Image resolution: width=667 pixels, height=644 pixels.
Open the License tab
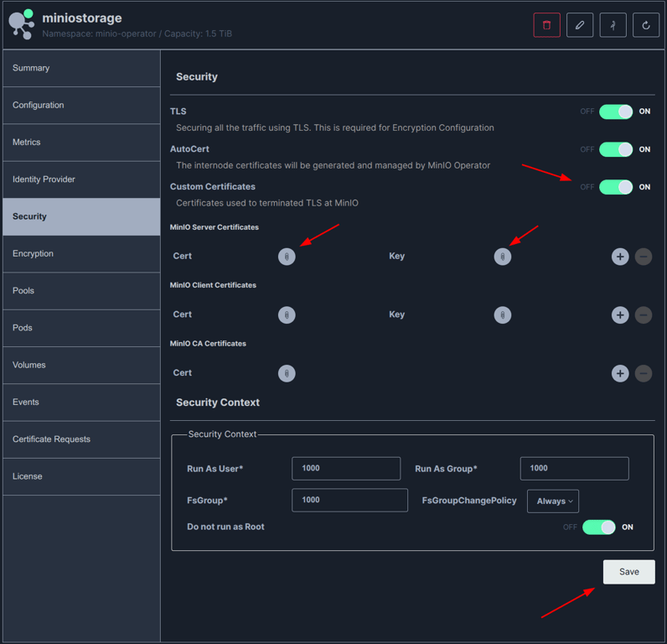pos(81,476)
